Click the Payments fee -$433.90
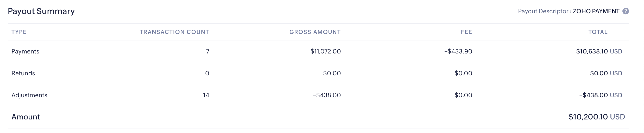This screenshot has width=644, height=133. point(458,51)
